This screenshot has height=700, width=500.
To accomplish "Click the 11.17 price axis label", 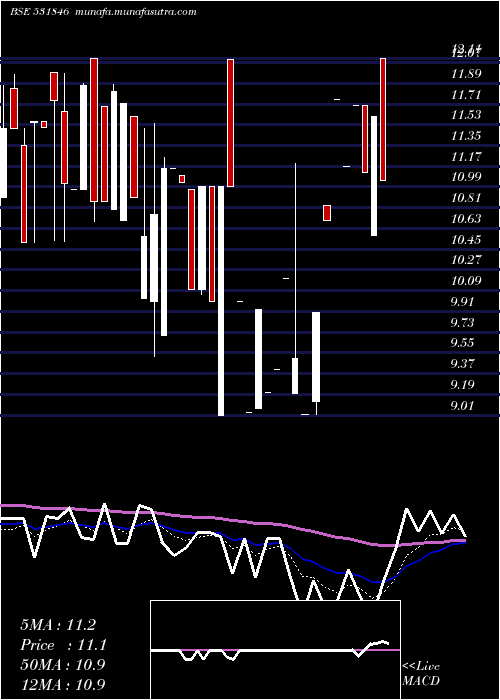I will tap(466, 157).
